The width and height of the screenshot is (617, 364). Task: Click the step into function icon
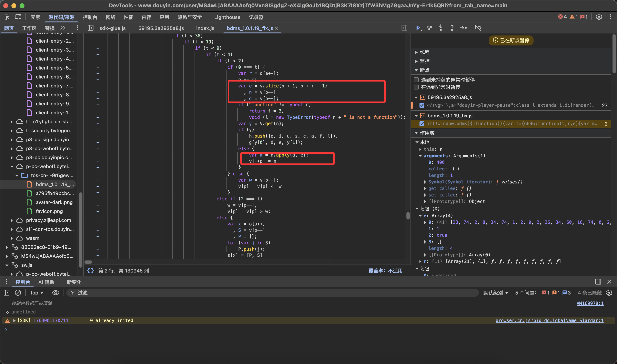point(441,28)
